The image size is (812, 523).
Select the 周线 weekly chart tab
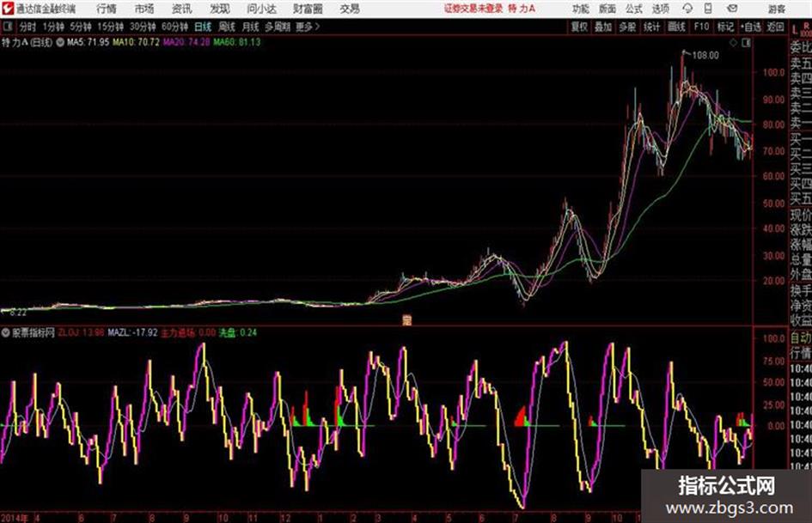[x=226, y=27]
